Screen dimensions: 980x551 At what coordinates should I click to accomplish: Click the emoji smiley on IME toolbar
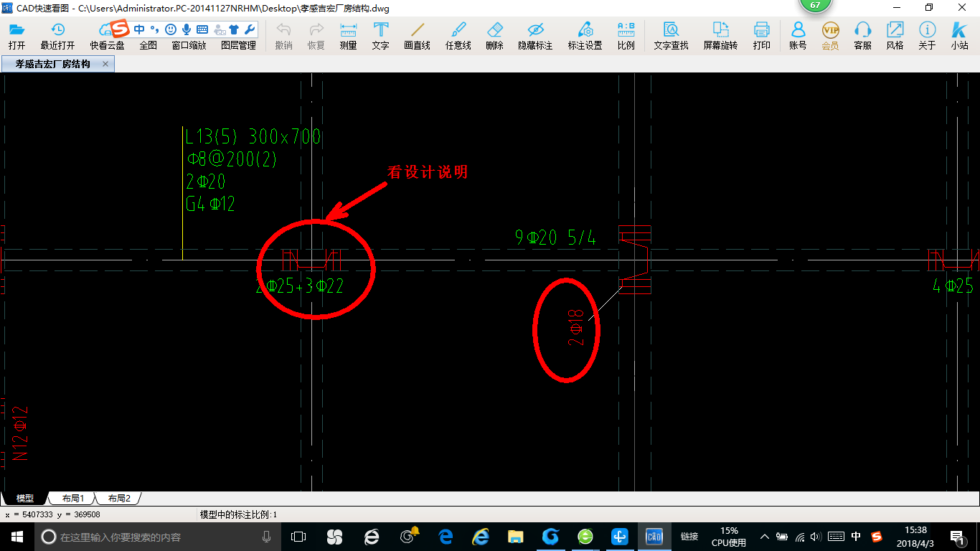171,29
